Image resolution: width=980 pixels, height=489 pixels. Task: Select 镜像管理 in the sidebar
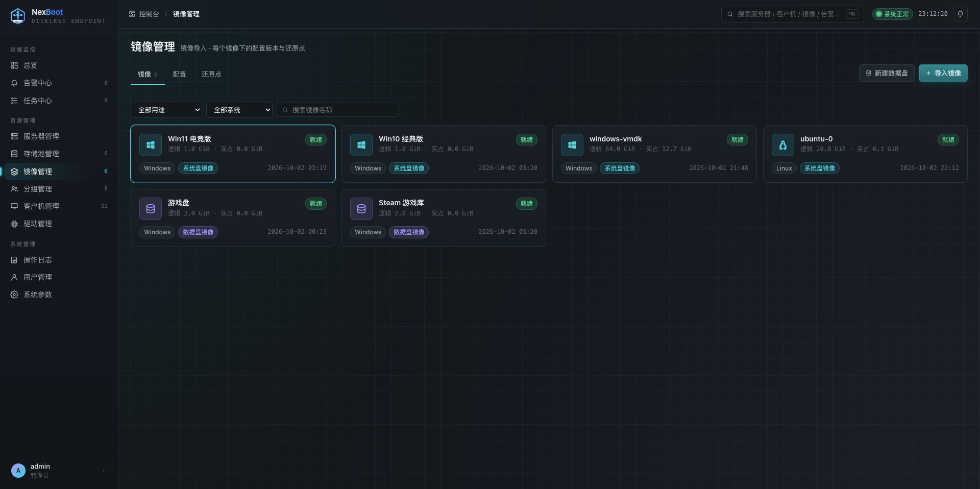(x=59, y=172)
